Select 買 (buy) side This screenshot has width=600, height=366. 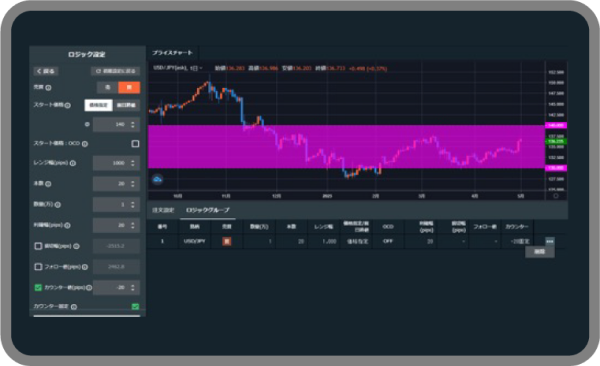[129, 87]
